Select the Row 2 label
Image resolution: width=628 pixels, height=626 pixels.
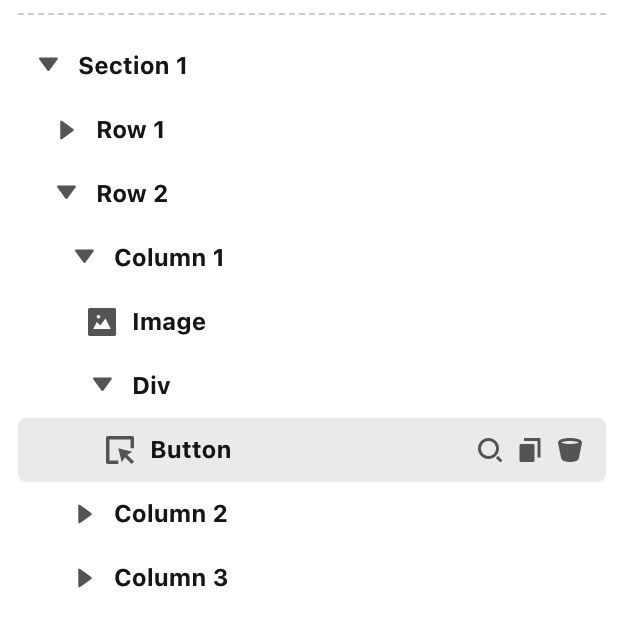pyautogui.click(x=132, y=194)
